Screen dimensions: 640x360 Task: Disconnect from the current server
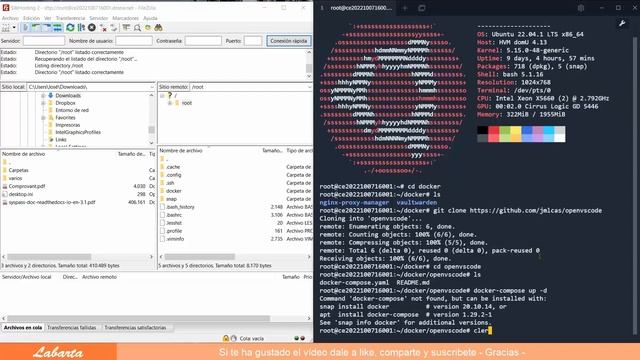pos(103,28)
